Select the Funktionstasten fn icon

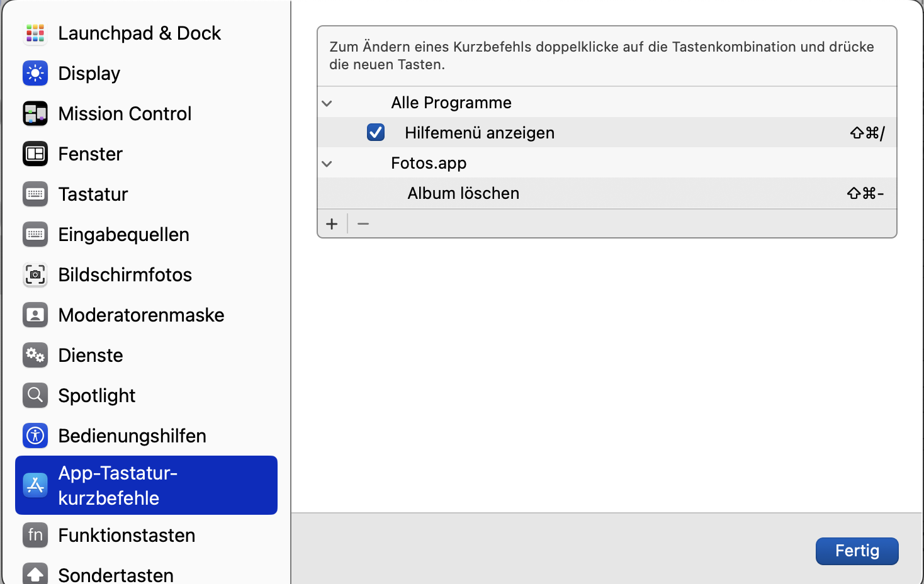[35, 536]
